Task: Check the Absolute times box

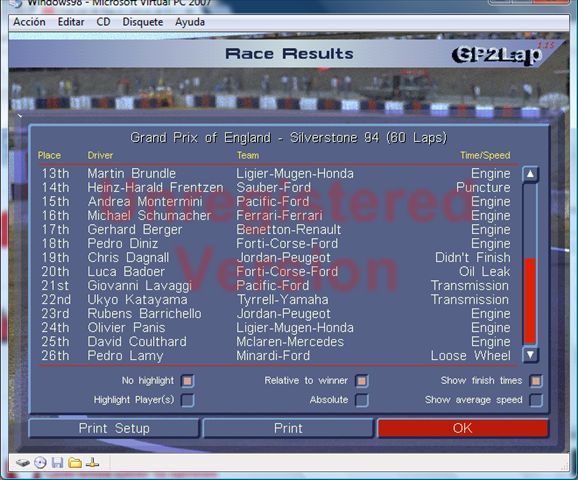Action: click(x=362, y=400)
